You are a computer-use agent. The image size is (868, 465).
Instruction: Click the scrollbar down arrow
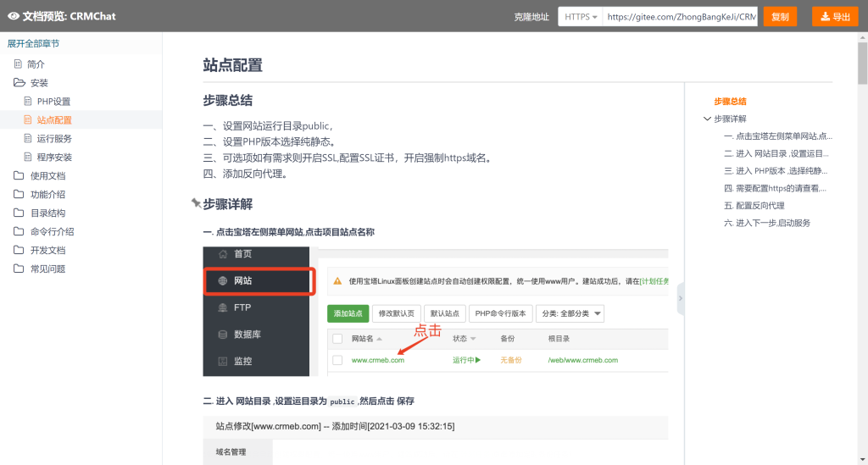pyautogui.click(x=862, y=459)
